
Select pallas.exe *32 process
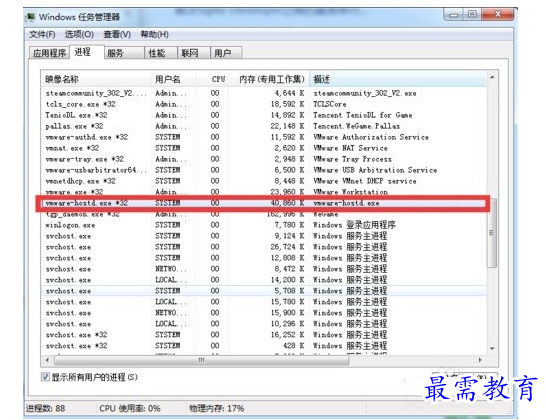[x=264, y=126]
